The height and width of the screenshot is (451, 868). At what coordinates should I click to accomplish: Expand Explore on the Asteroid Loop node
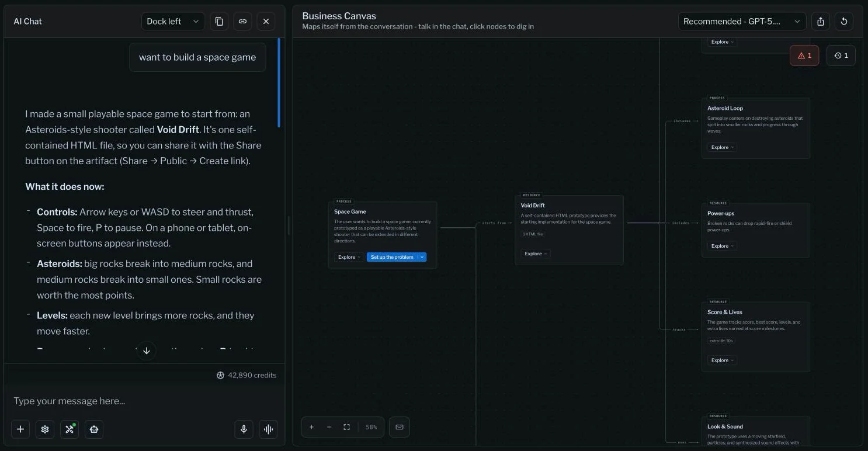click(x=722, y=147)
